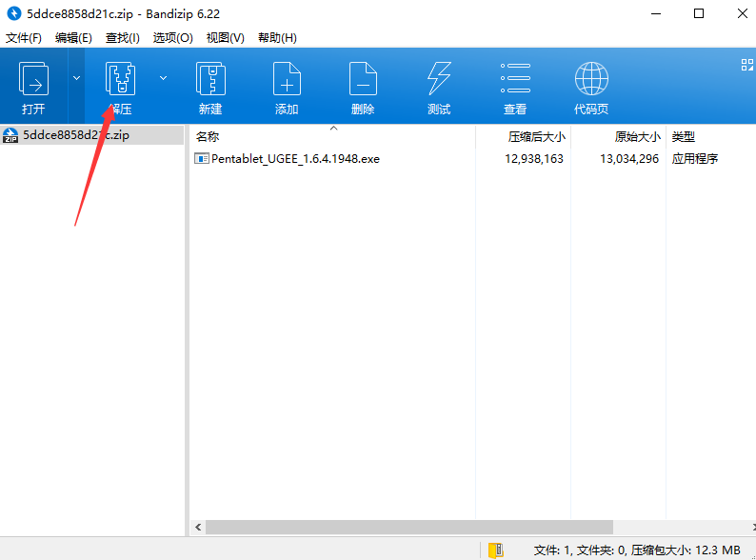The height and width of the screenshot is (560, 756).
Task: Select 5ddce8858d21c.zip in the tree panel
Action: (x=91, y=135)
